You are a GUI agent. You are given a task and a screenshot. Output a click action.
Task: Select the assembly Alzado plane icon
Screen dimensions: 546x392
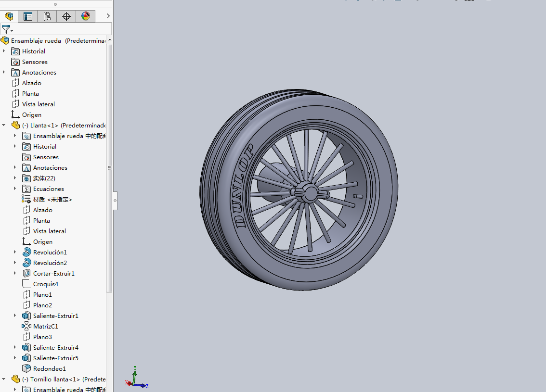click(15, 83)
